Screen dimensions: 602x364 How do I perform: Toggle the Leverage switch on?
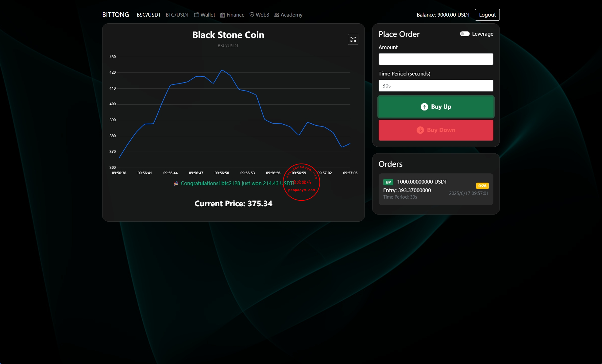tap(465, 34)
